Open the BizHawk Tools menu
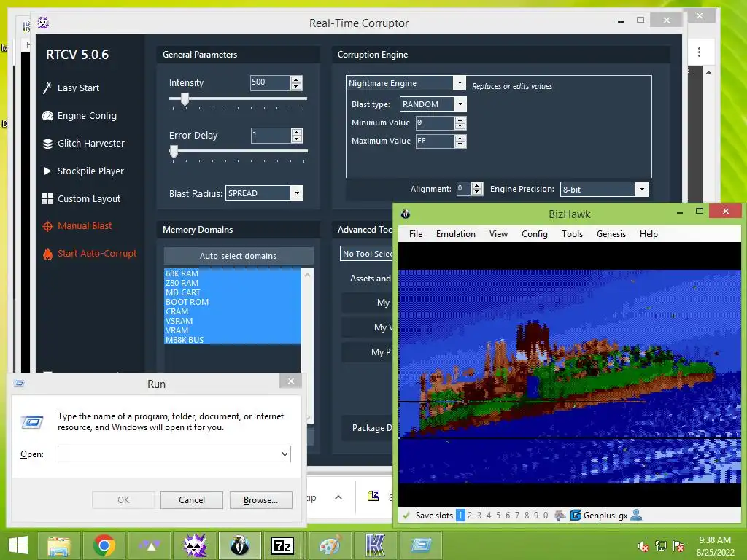Image resolution: width=747 pixels, height=560 pixels. (572, 234)
